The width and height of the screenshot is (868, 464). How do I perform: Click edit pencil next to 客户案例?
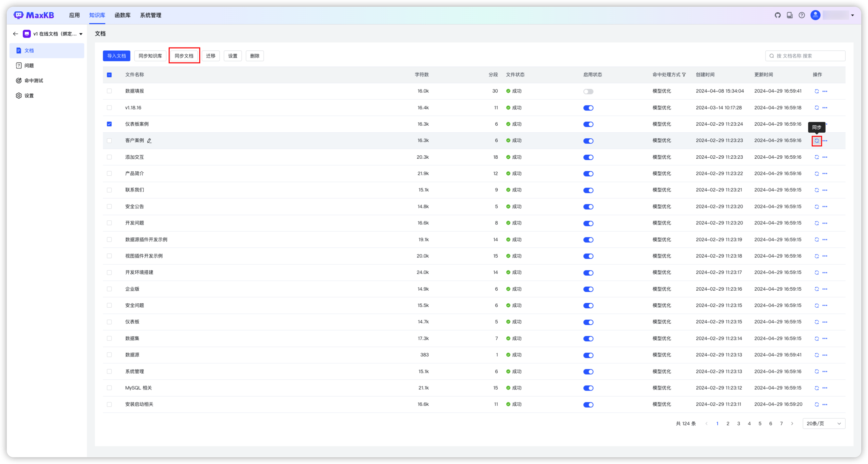(149, 141)
